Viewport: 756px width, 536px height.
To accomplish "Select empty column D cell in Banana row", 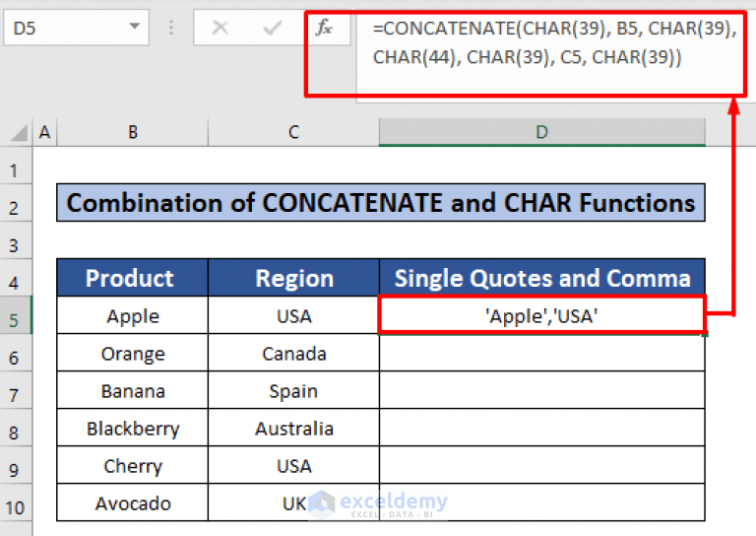I will coord(542,390).
